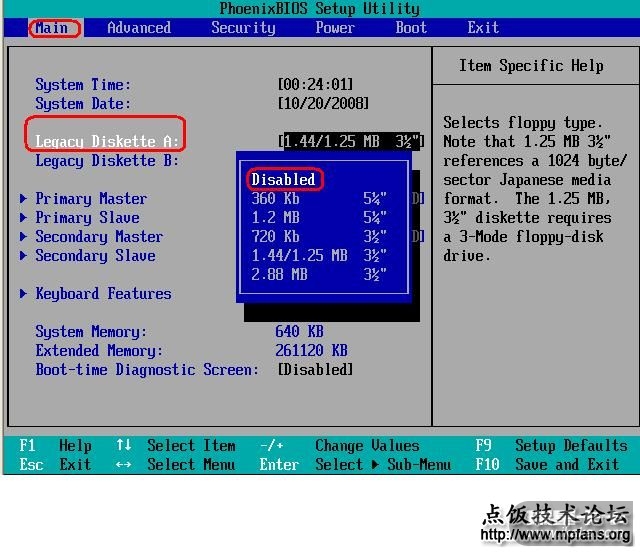Image resolution: width=640 pixels, height=552 pixels.
Task: Select the System Date value field
Action: (323, 103)
